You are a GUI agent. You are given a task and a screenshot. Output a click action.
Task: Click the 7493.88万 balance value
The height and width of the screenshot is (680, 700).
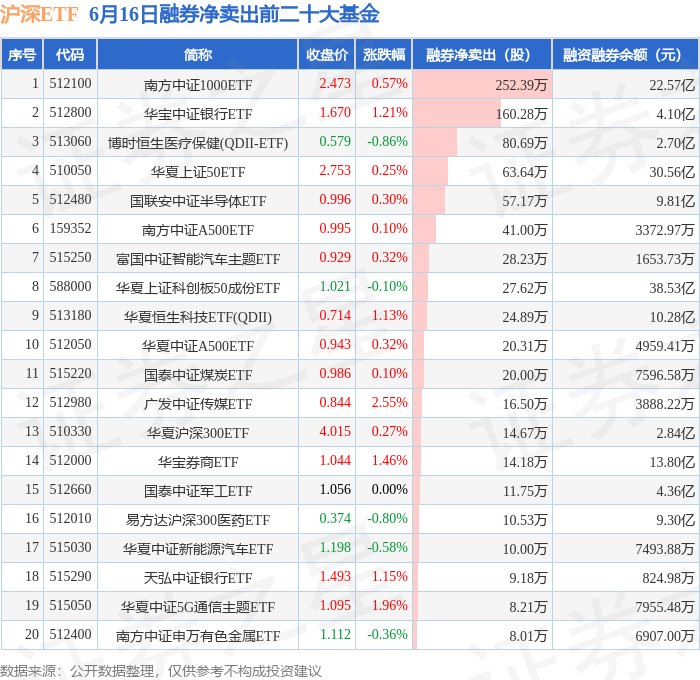pos(665,549)
